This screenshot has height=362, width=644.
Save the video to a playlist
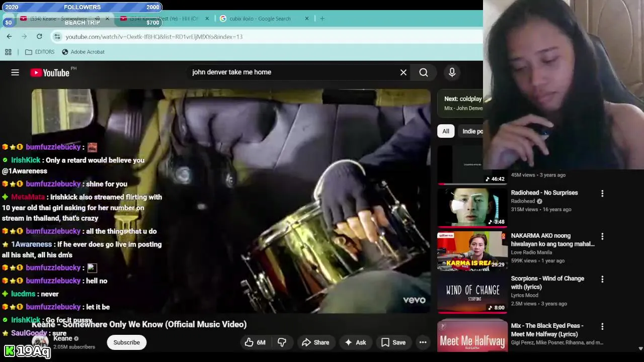[x=393, y=342]
